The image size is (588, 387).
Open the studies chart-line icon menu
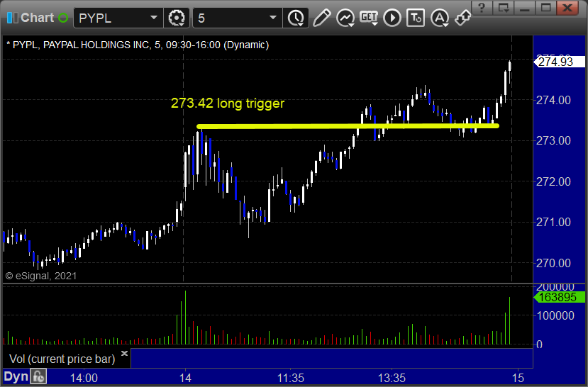pos(345,18)
